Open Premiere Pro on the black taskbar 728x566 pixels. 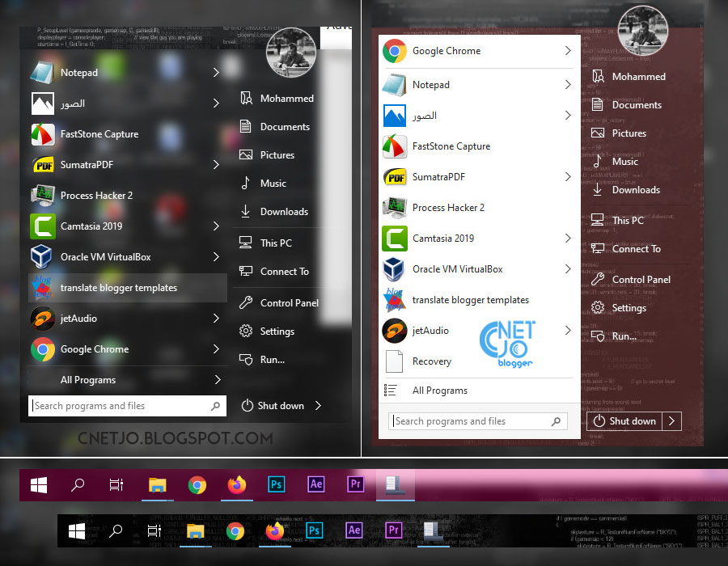[x=394, y=530]
